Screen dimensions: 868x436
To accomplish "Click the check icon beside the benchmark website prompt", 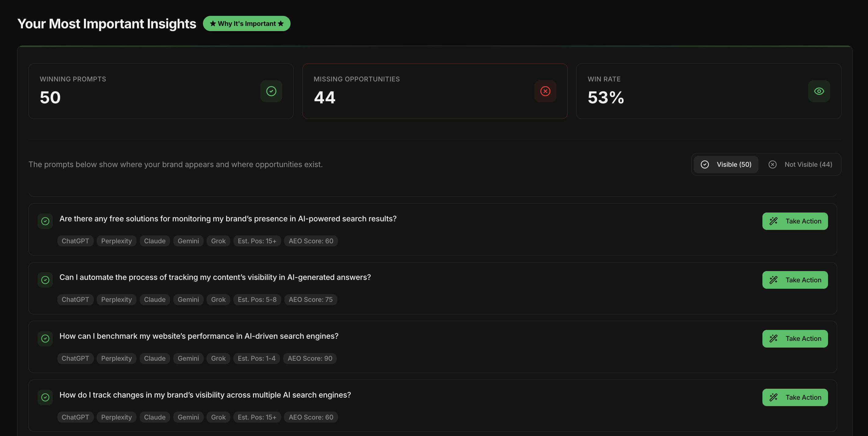I will point(45,338).
